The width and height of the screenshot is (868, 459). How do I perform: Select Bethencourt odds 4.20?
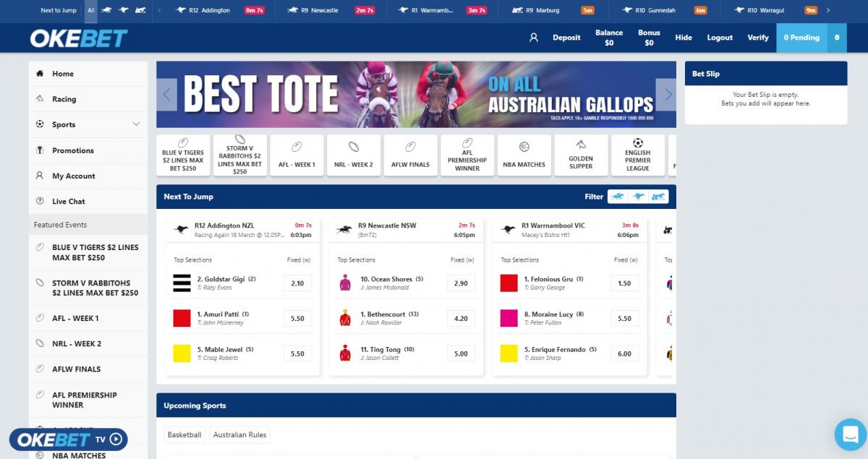(461, 318)
